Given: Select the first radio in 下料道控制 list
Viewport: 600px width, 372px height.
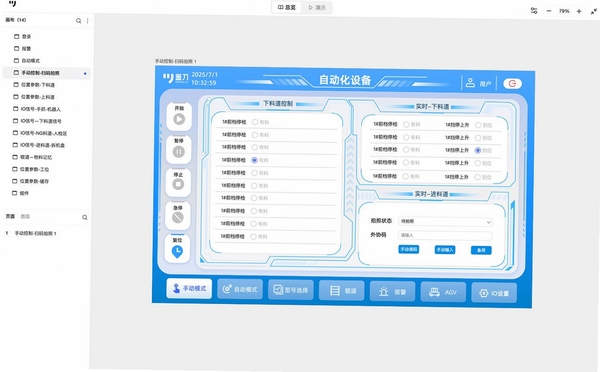Looking at the screenshot, I should [255, 122].
